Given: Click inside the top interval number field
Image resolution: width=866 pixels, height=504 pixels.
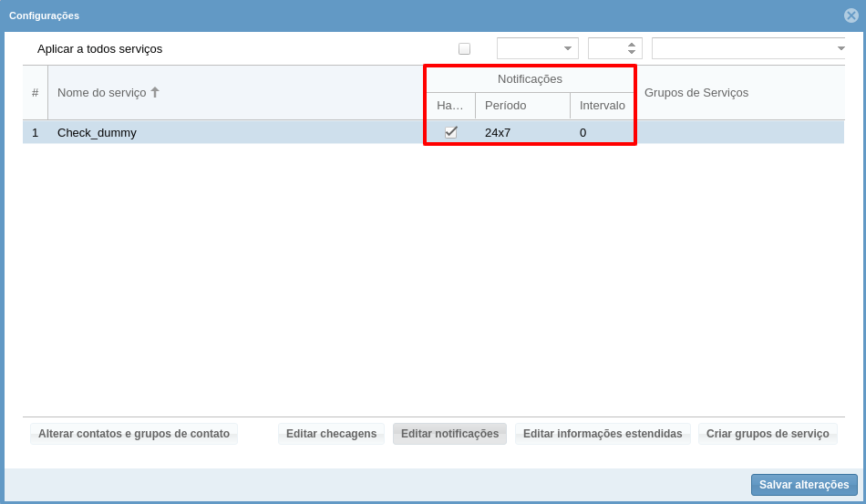Looking at the screenshot, I should click(606, 48).
